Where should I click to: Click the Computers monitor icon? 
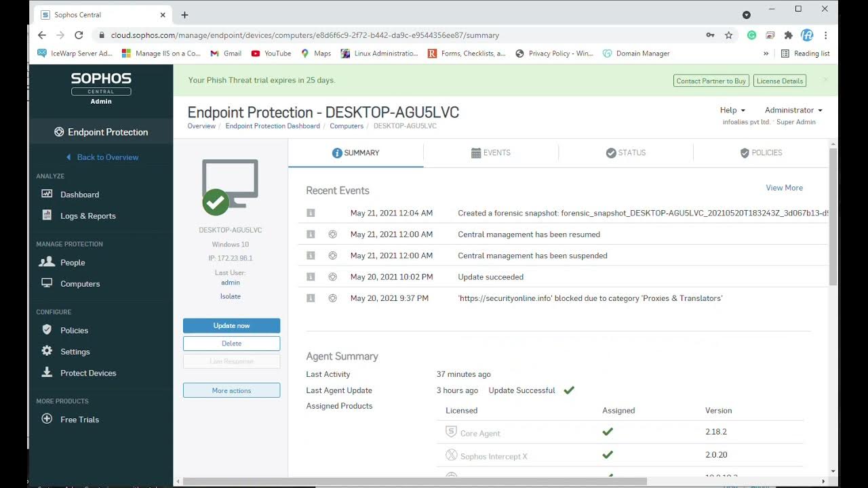pos(47,283)
